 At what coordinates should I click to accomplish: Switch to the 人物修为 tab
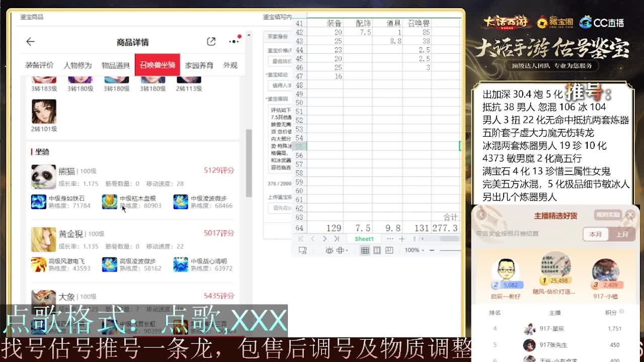77,65
